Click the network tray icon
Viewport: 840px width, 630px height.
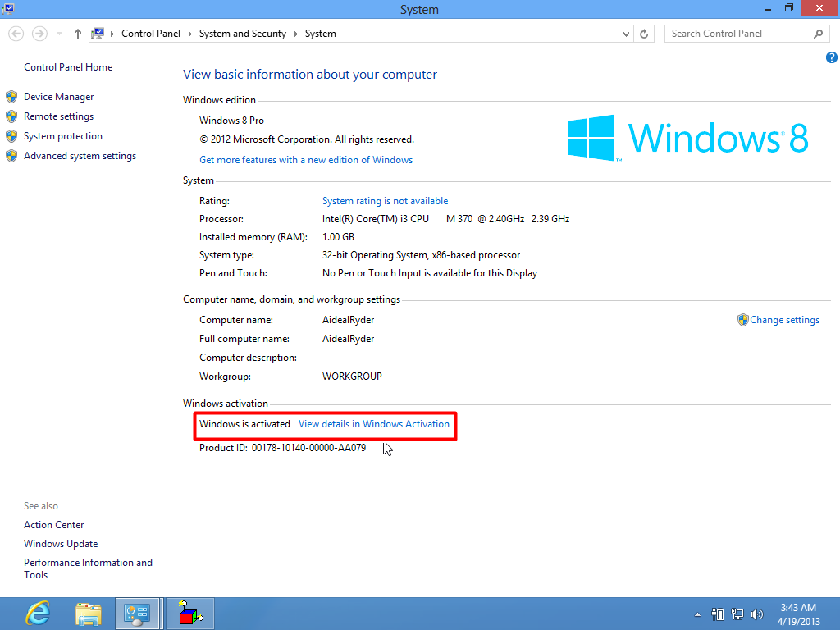click(x=737, y=614)
